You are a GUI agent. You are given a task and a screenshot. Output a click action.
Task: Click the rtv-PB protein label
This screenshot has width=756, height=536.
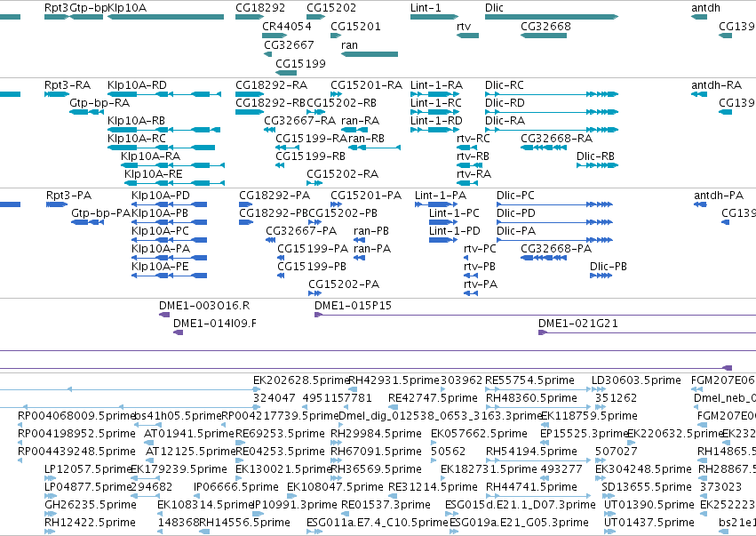click(x=480, y=267)
